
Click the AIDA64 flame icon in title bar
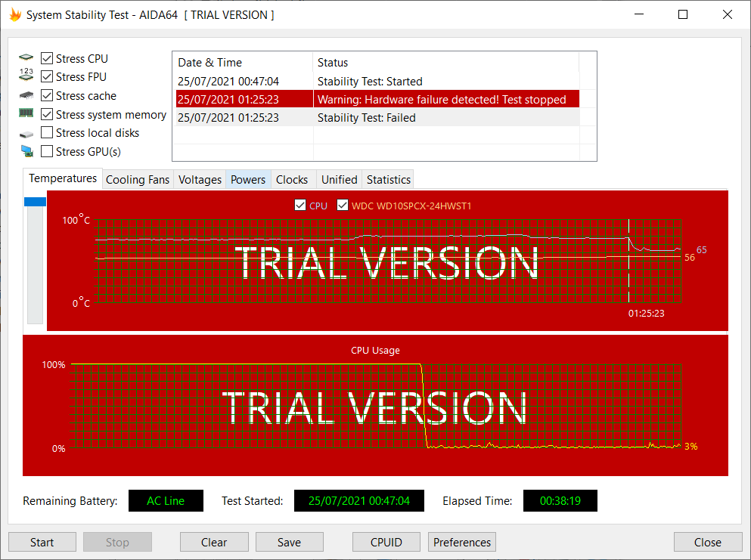point(14,14)
